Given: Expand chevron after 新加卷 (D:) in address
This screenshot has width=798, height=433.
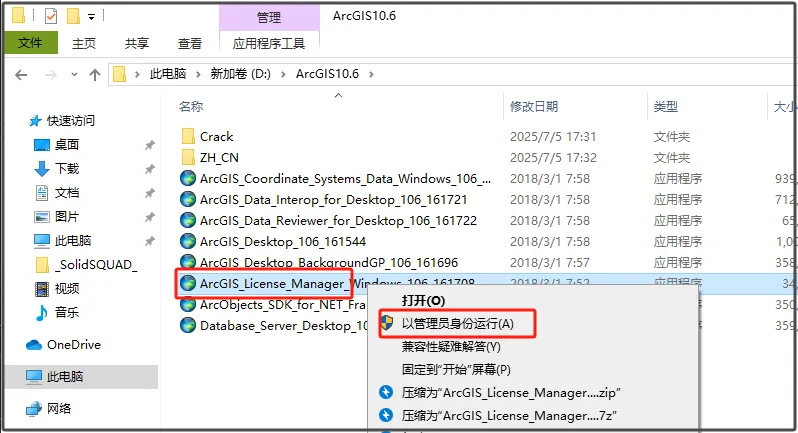Looking at the screenshot, I should [283, 74].
